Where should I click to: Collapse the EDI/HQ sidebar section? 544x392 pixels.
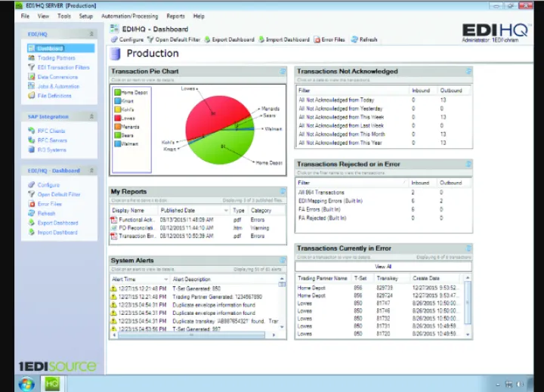click(x=91, y=34)
